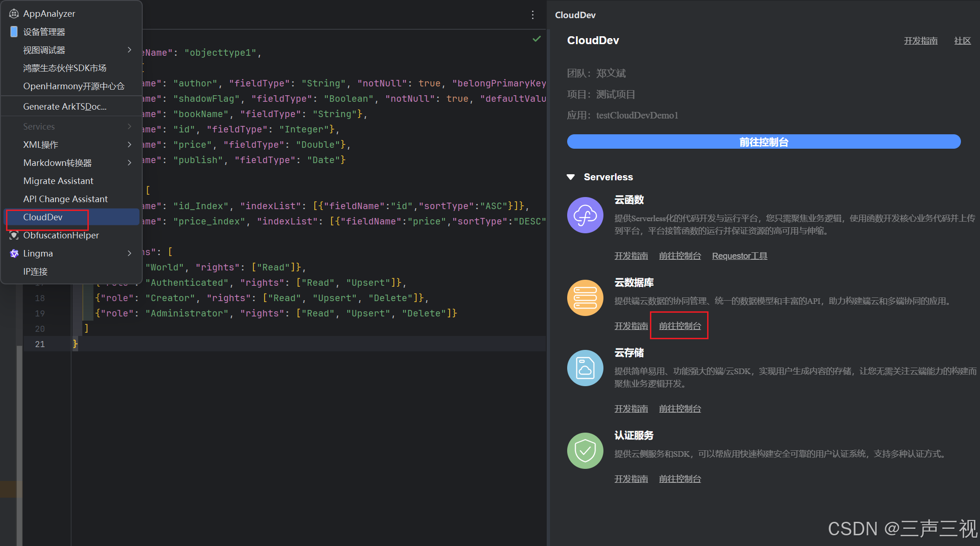Click the cloud database (云数据库) orange icon

[585, 298]
